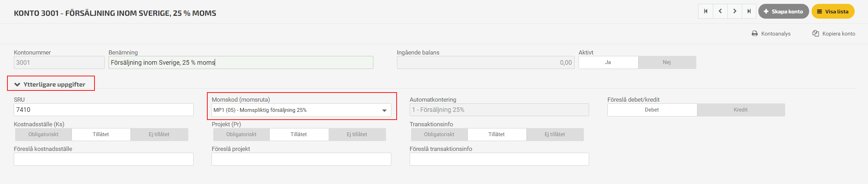
Task: Click the Föreslå kostnadsställe field
Action: coord(104,159)
